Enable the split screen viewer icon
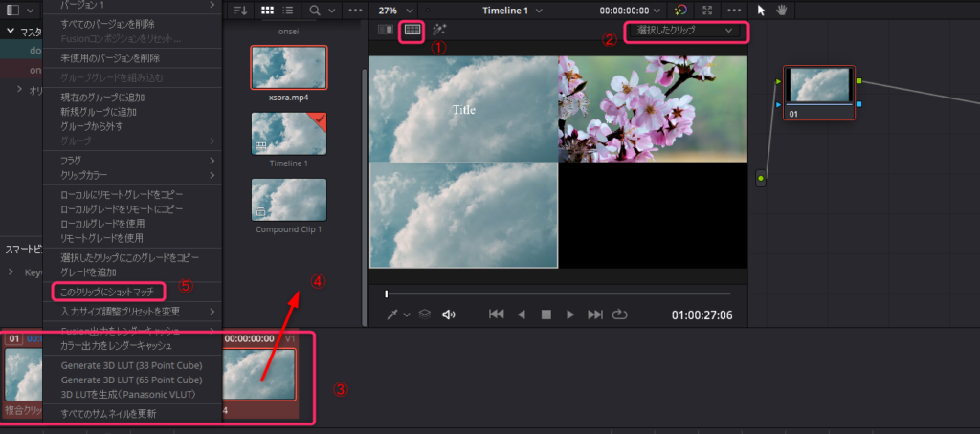Viewport: 980px width, 434px height. (412, 31)
